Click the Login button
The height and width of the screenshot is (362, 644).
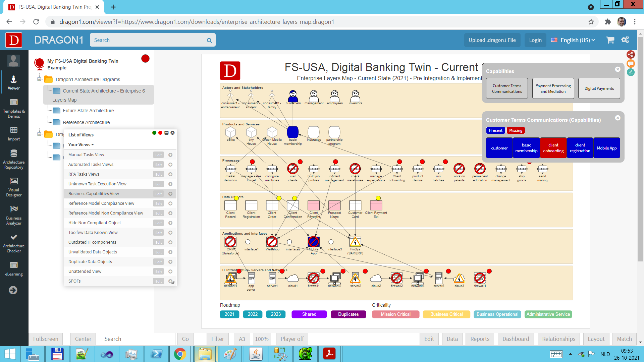pyautogui.click(x=535, y=40)
